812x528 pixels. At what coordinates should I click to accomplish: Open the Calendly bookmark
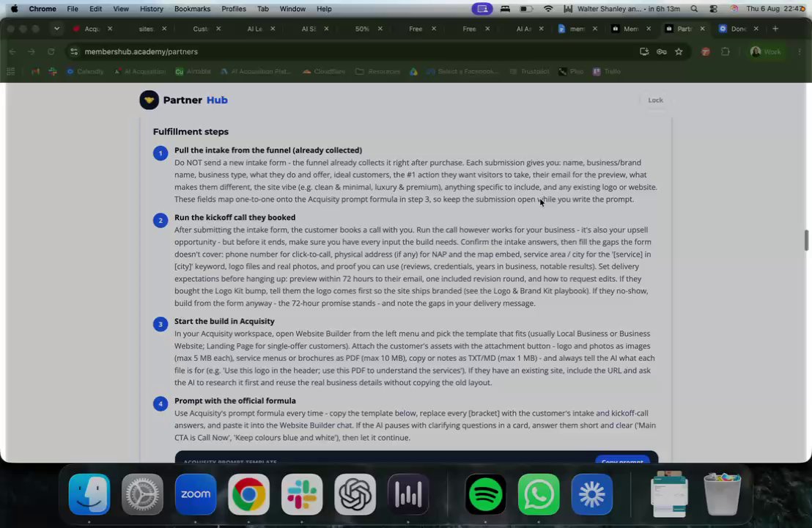(x=85, y=72)
